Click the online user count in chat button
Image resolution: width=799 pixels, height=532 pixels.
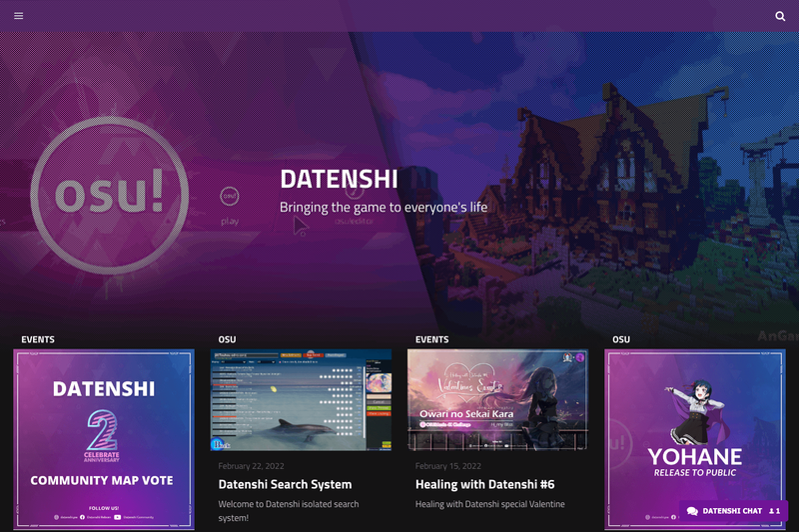click(775, 511)
